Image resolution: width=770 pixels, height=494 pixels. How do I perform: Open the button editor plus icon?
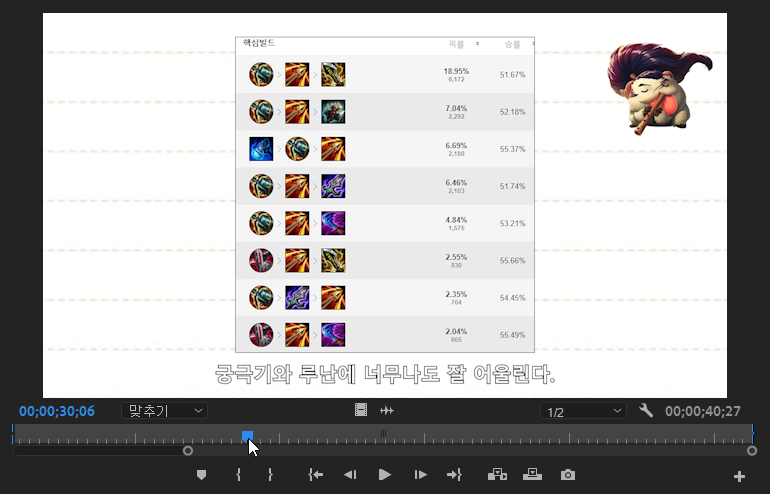click(739, 476)
